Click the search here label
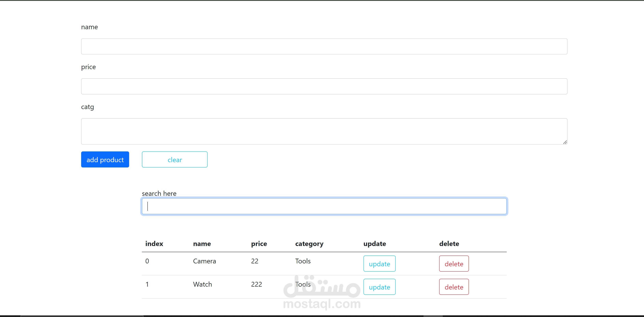Image resolution: width=644 pixels, height=317 pixels. [159, 193]
